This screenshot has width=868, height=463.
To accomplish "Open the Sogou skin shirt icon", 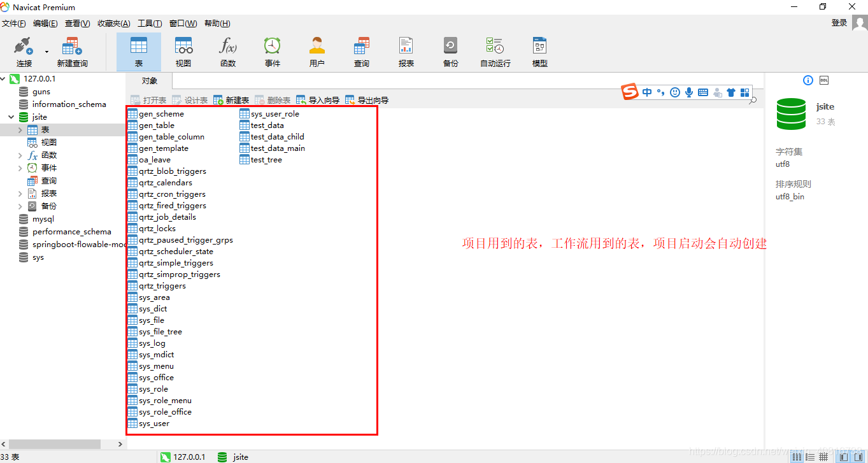I will point(731,92).
